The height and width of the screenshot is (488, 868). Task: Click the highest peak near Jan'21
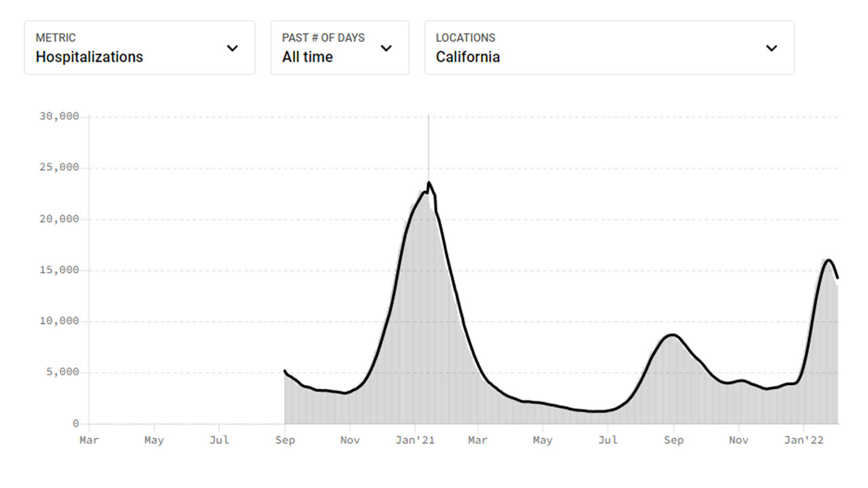pos(429,183)
